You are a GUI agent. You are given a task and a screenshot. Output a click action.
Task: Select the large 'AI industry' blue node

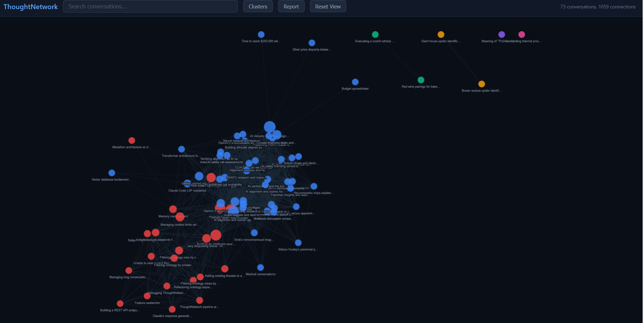[270, 127]
